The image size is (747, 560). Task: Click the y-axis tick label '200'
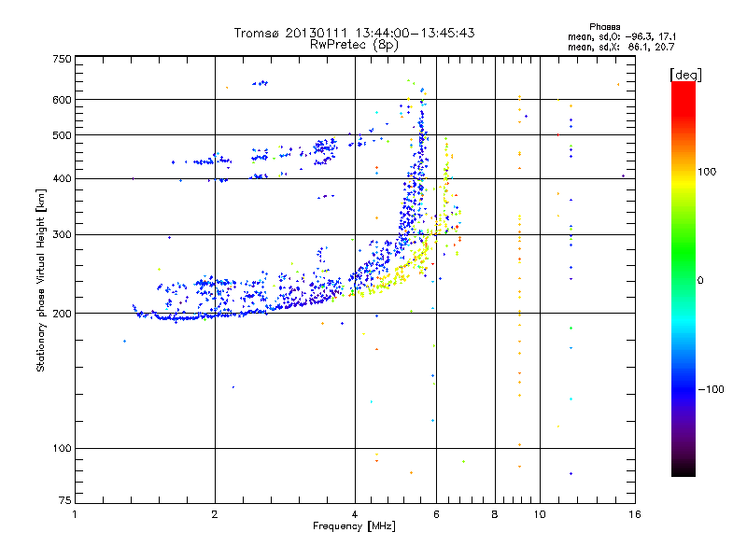[63, 314]
